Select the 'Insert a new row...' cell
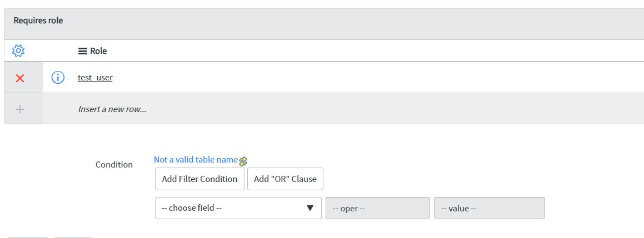Image resolution: width=644 pixels, height=238 pixels. click(112, 109)
